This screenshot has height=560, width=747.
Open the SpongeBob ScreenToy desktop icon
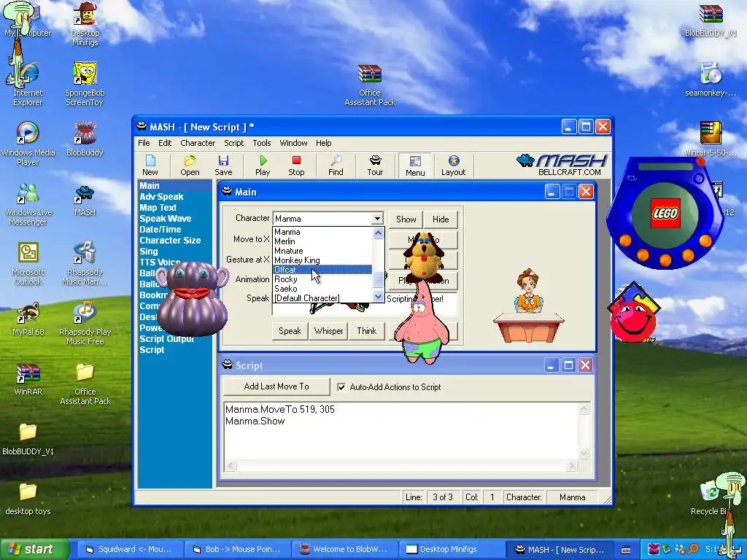click(x=85, y=84)
